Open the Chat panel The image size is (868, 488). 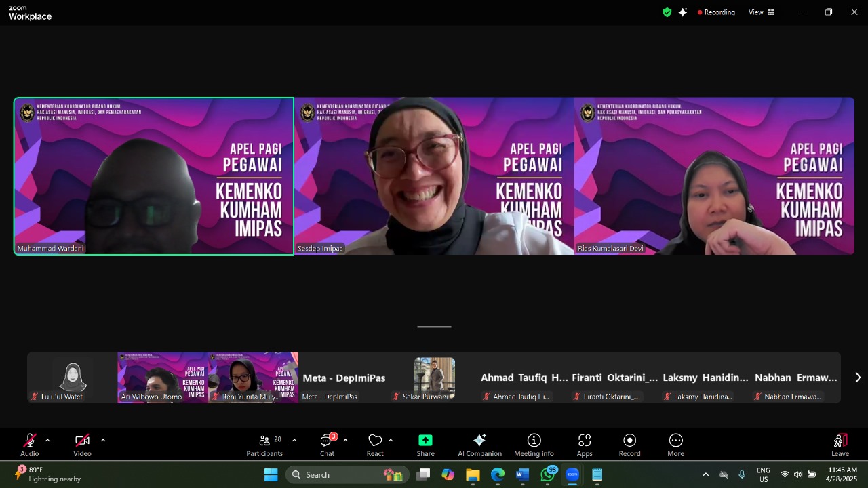[327, 445]
